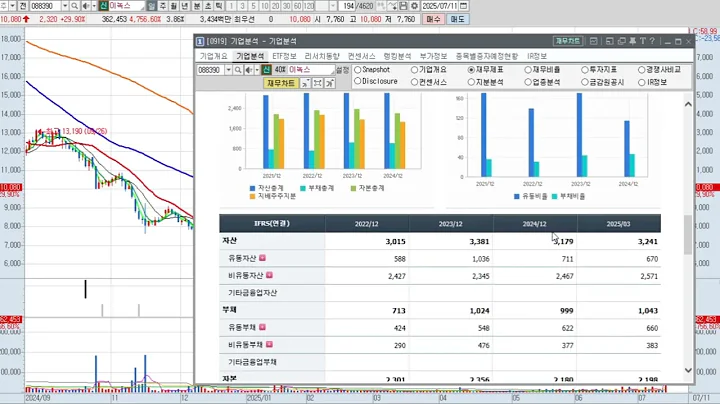
Task: Click the blue 매도 sell button
Action: click(457, 19)
